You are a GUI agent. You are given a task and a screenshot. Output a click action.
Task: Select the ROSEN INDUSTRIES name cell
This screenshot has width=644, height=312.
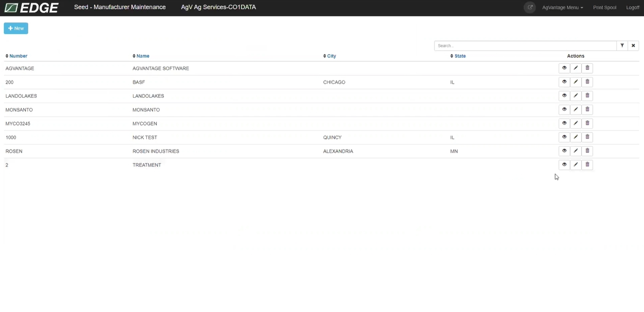(156, 151)
